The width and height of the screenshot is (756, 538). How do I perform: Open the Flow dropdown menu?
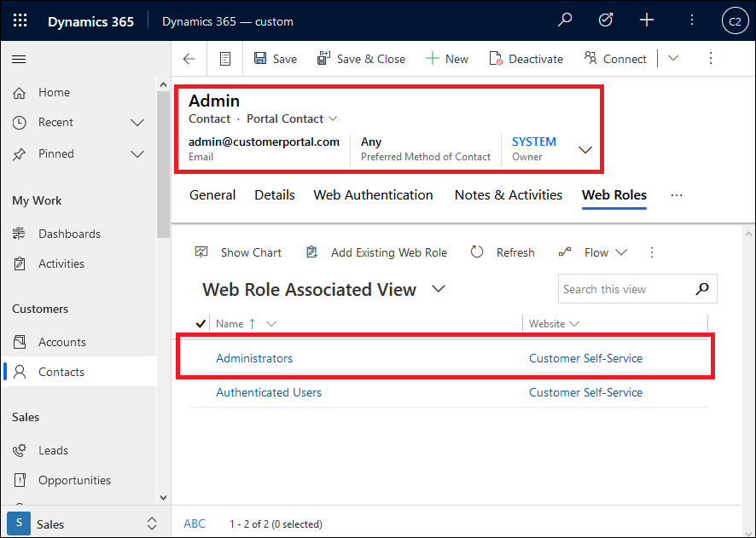tap(592, 252)
